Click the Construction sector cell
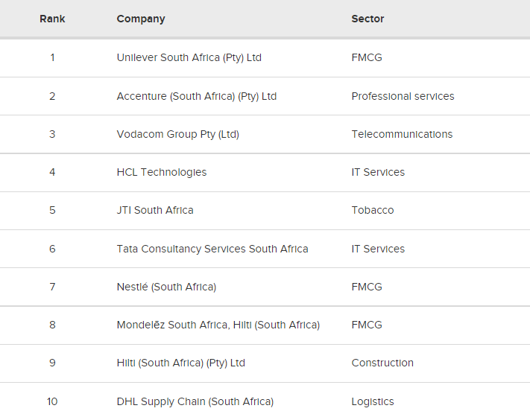This screenshot has width=530, height=420. 382,363
